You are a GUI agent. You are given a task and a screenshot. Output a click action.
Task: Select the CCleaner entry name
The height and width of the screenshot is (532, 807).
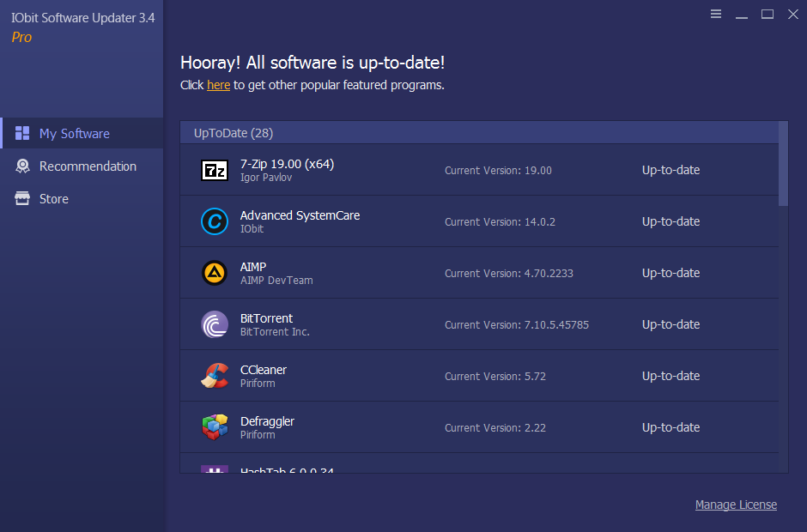(263, 370)
